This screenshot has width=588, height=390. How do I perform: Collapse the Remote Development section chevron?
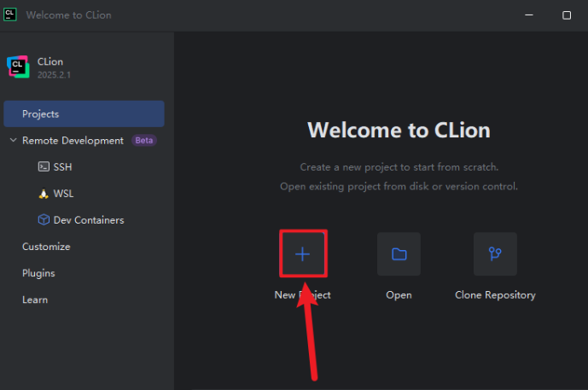coord(13,140)
